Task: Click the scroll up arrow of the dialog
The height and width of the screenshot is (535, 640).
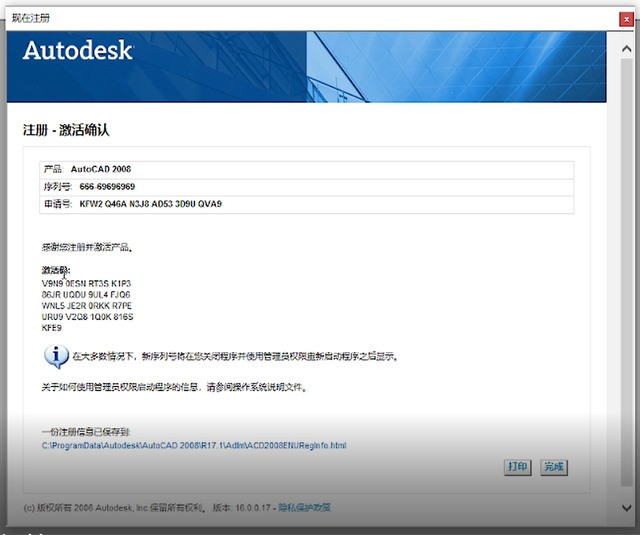Action: click(x=627, y=49)
